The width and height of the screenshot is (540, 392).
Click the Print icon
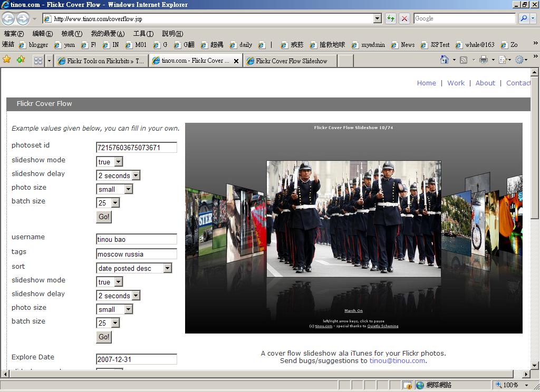484,60
